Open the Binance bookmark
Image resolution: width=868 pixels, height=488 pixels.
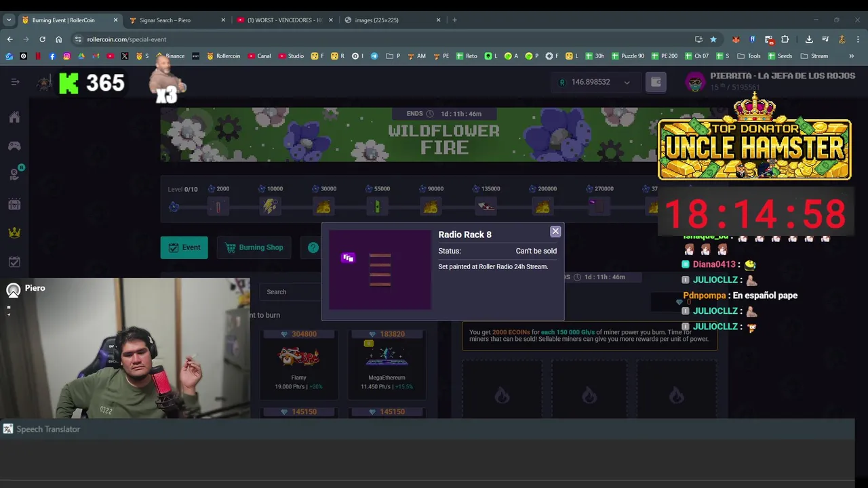pos(170,56)
